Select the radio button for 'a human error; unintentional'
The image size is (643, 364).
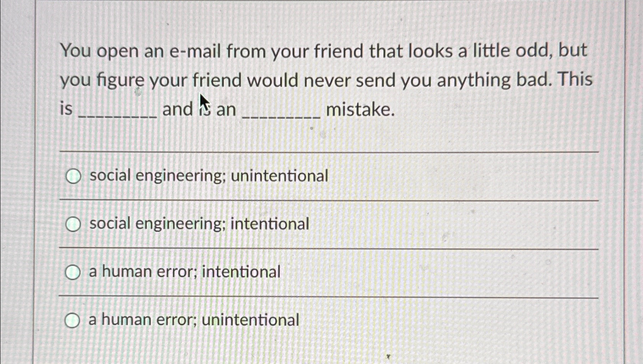73,320
